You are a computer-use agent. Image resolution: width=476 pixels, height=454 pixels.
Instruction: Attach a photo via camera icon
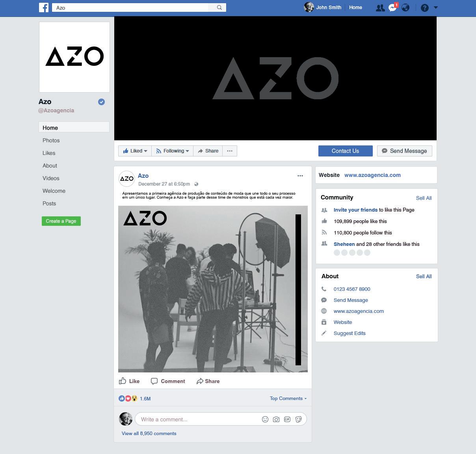tap(276, 419)
